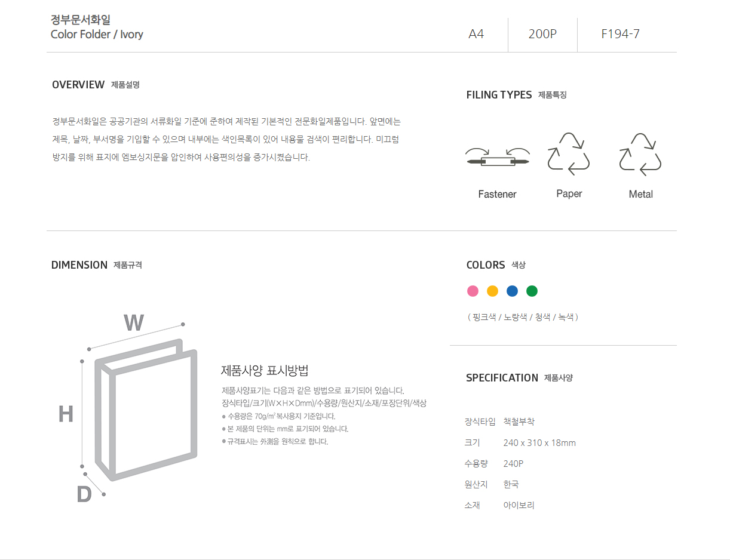
Task: Click the W width label on diagram
Action: coord(134,323)
